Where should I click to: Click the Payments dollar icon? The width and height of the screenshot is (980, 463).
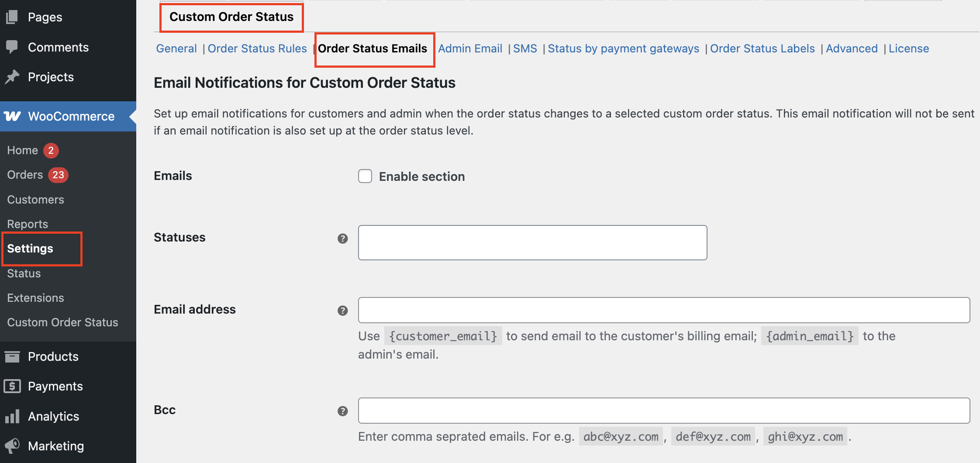12,386
